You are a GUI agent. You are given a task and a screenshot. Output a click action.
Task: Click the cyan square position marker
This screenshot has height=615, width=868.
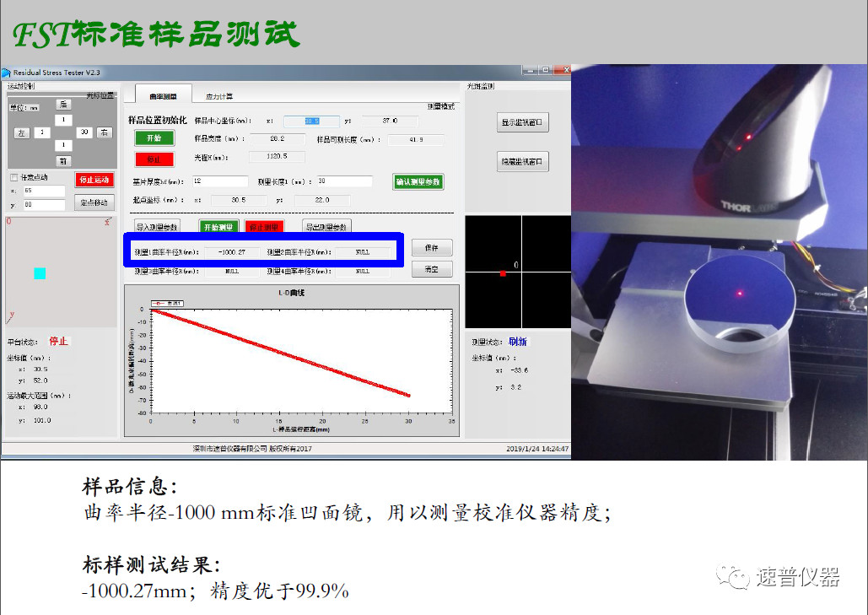(40, 273)
